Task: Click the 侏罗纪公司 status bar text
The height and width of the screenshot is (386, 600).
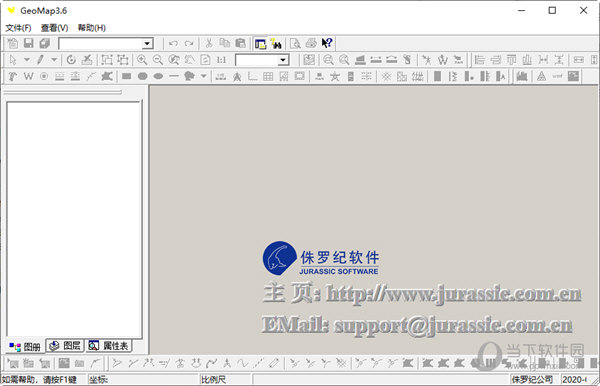Action: [x=532, y=379]
